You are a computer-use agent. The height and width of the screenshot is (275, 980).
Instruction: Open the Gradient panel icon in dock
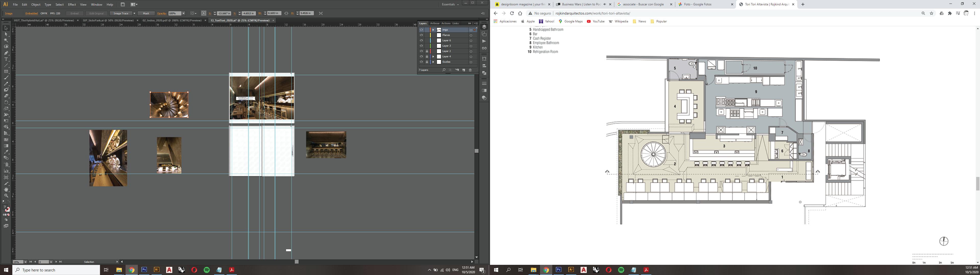tap(484, 90)
